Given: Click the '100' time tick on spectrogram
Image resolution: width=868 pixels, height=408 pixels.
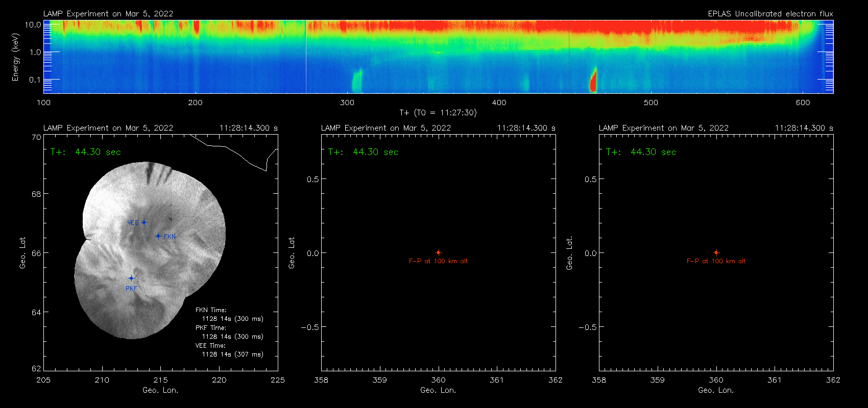Looking at the screenshot, I should tap(43, 103).
